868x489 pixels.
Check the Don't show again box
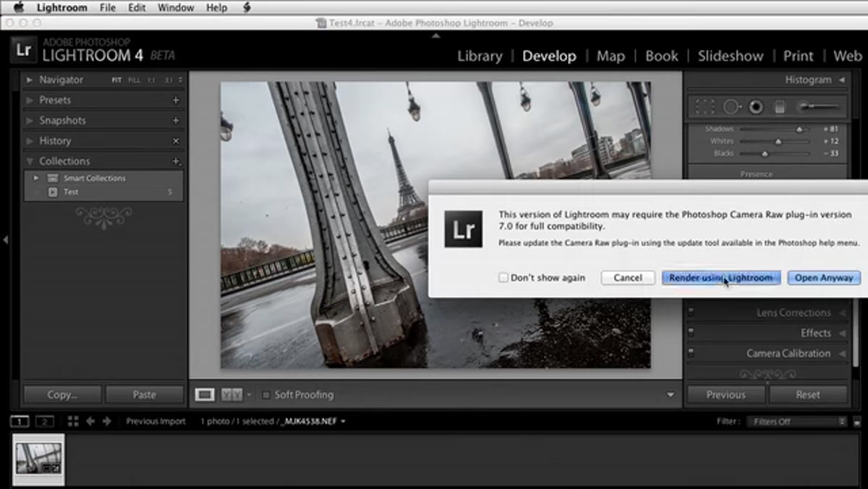[x=503, y=278]
